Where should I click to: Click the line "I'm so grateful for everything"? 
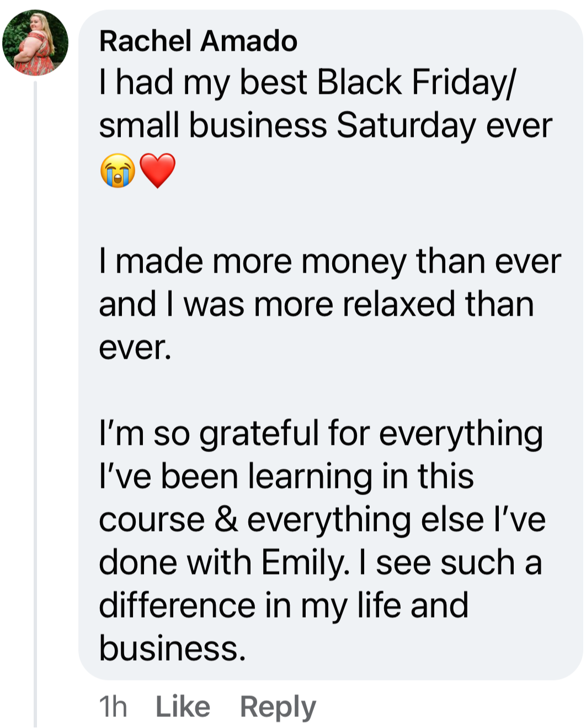[x=321, y=433]
